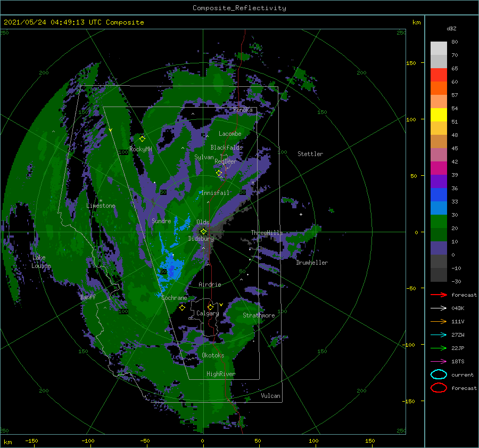The height and width of the screenshot is (448, 479).
Task: Click the yellow diamond marker below RedDeer
Action: [x=219, y=173]
